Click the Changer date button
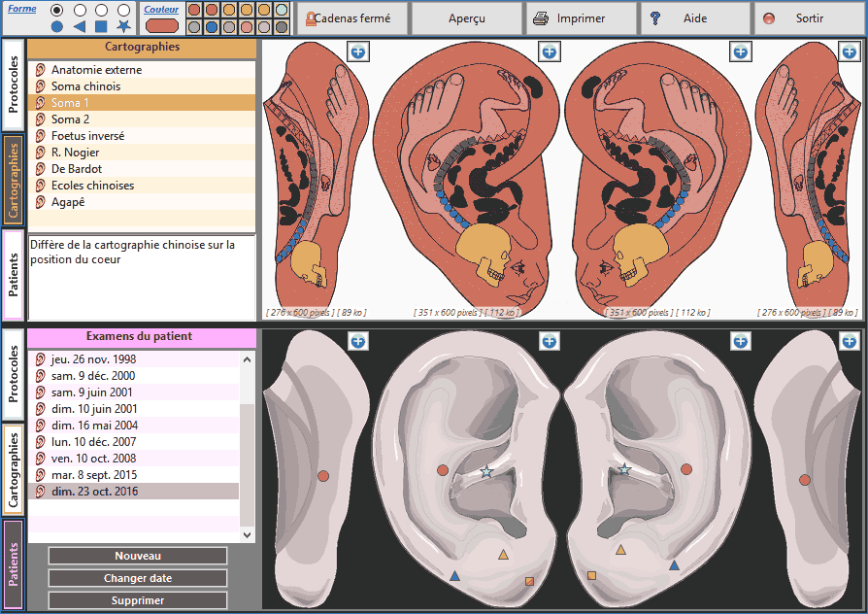The width and height of the screenshot is (868, 614). 138,578
